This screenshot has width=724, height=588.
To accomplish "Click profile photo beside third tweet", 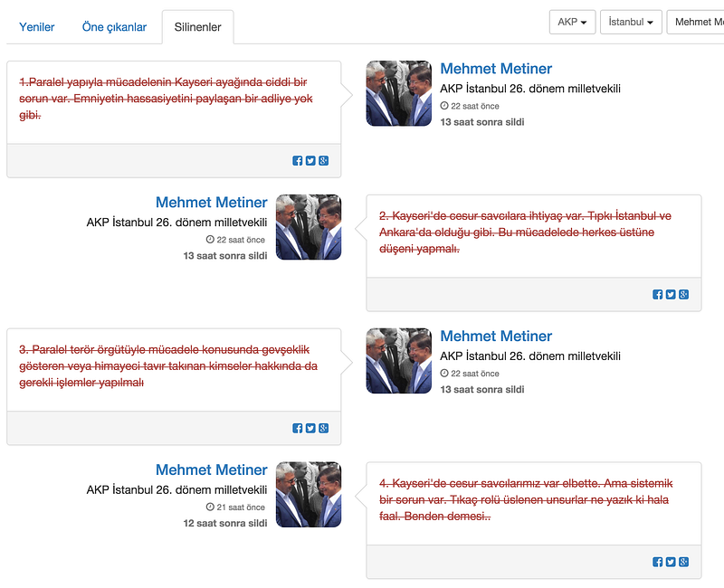I will 399,361.
